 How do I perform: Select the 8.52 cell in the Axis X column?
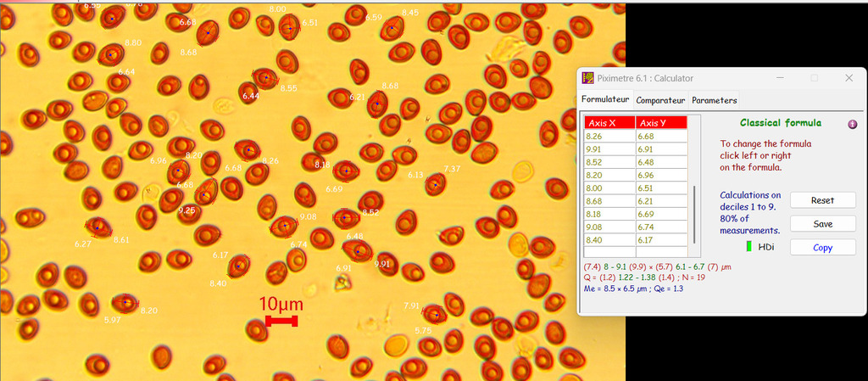coord(610,162)
